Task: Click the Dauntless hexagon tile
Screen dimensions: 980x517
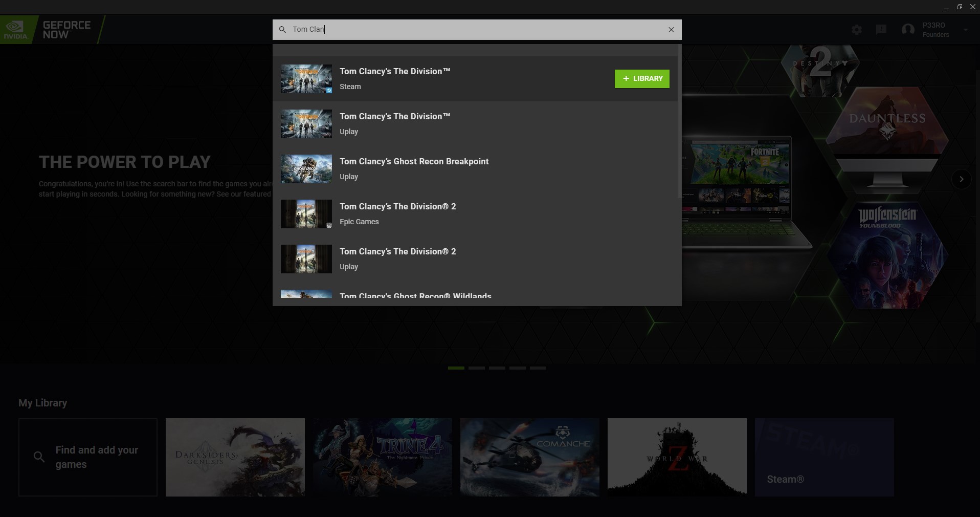Action: (887, 121)
